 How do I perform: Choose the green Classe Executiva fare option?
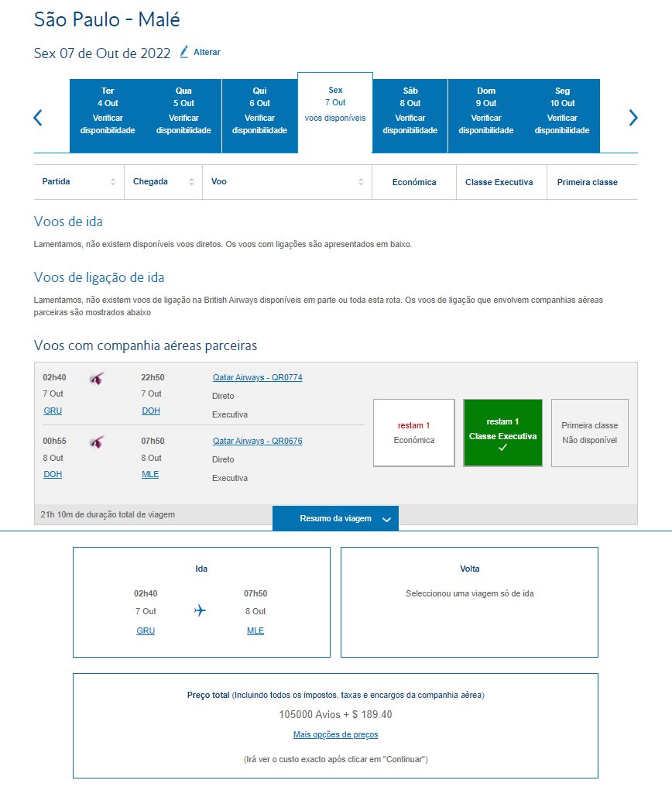pos(502,433)
